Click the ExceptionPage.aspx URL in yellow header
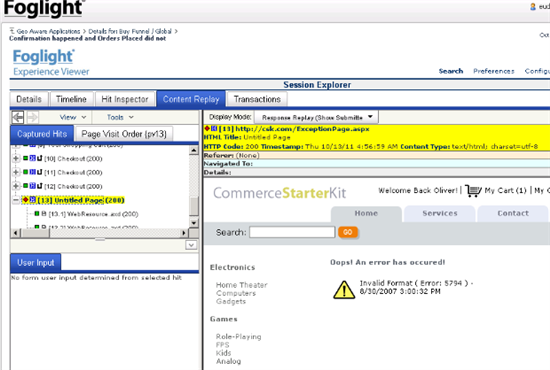Viewport: 550px width, 370px height. point(302,129)
